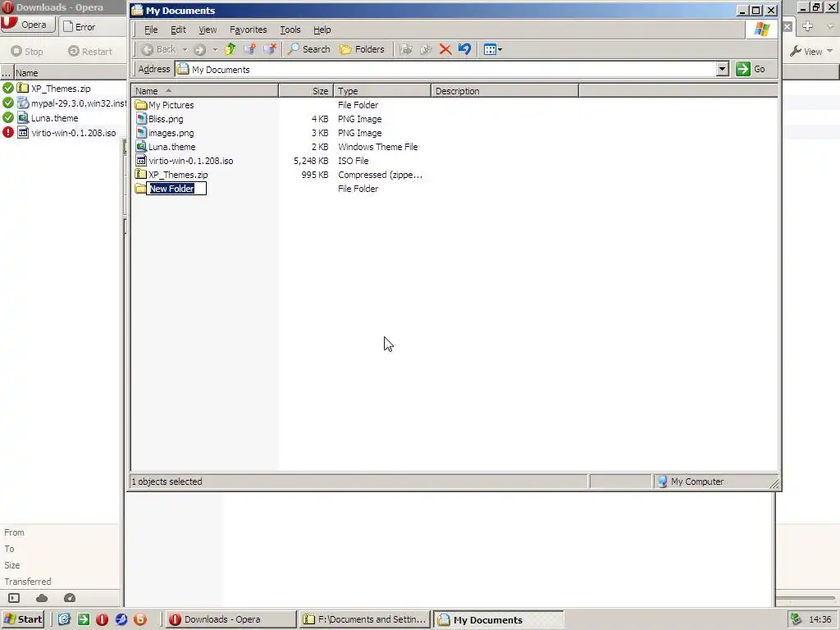Click the blue Undo toolbar icon
This screenshot has height=630, width=840.
[464, 49]
